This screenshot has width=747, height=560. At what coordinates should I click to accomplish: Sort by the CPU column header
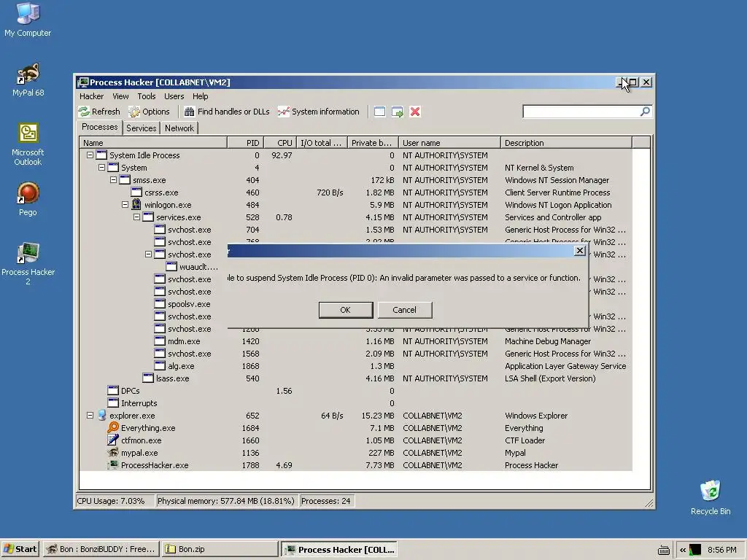tap(280, 142)
